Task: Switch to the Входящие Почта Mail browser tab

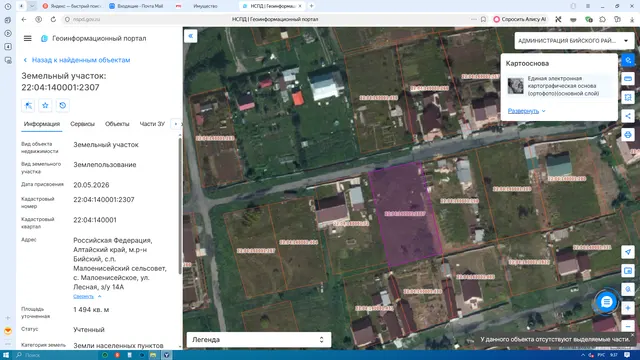Action: tap(138, 6)
